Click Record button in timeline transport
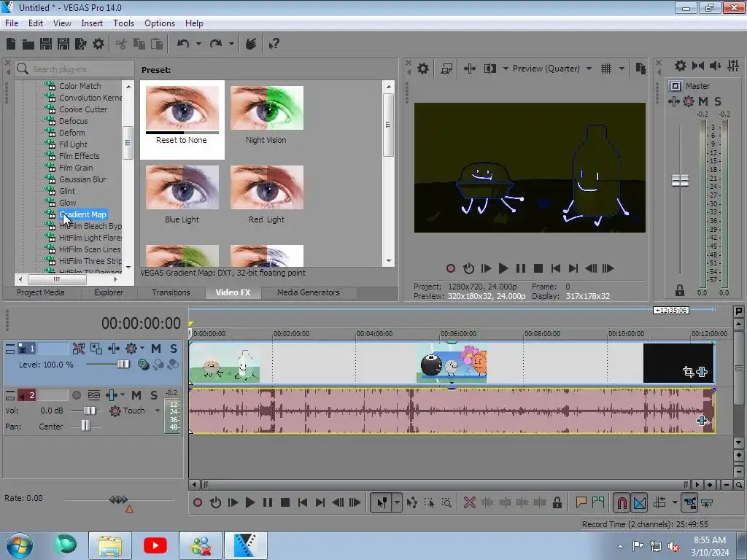This screenshot has height=560, width=747. coord(198,502)
